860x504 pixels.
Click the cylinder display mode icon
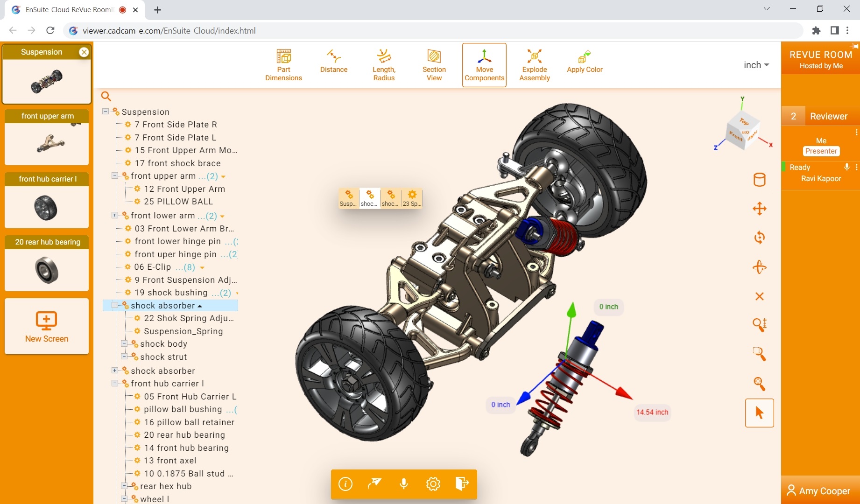point(760,180)
